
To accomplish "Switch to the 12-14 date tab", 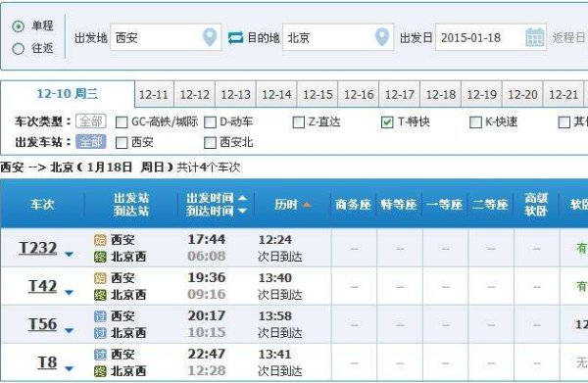I will coord(276,94).
